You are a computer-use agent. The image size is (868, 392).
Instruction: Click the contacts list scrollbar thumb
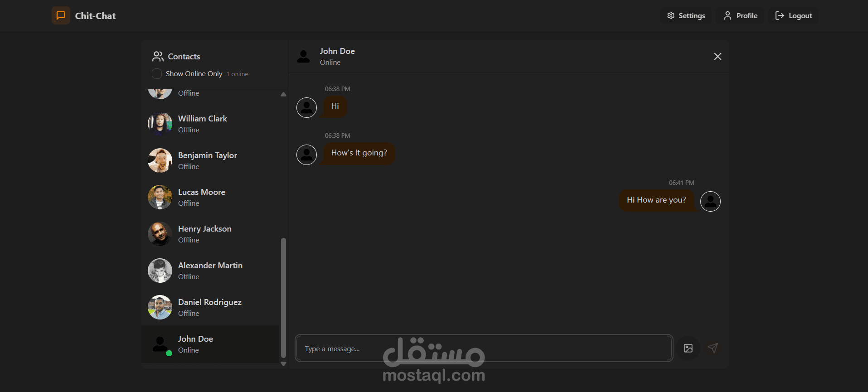point(283,298)
